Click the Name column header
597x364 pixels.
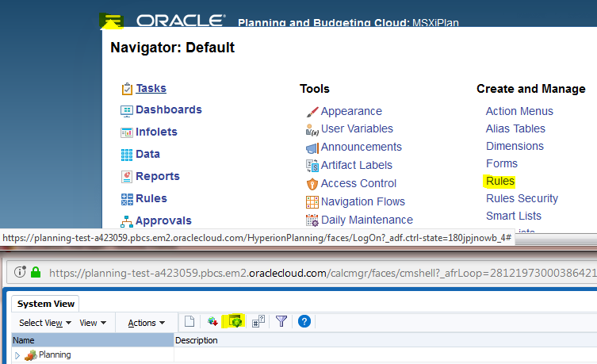(93, 340)
